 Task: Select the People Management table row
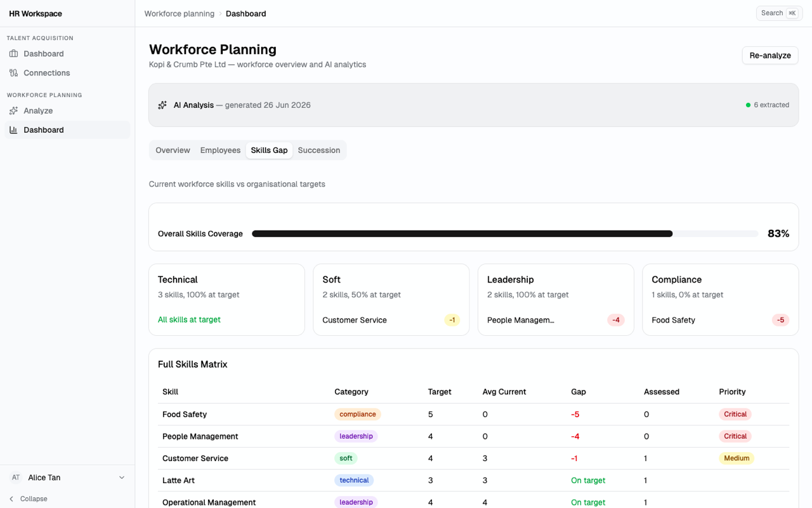pos(473,436)
